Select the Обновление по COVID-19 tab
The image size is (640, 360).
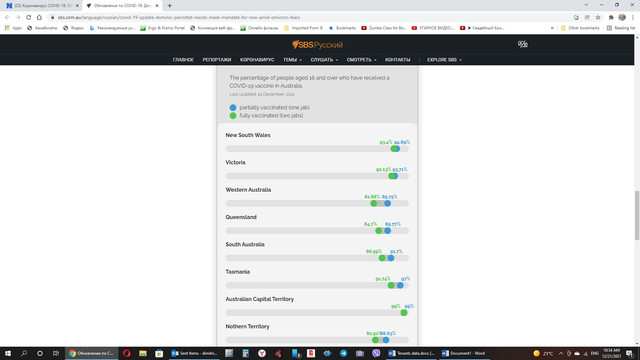122,6
